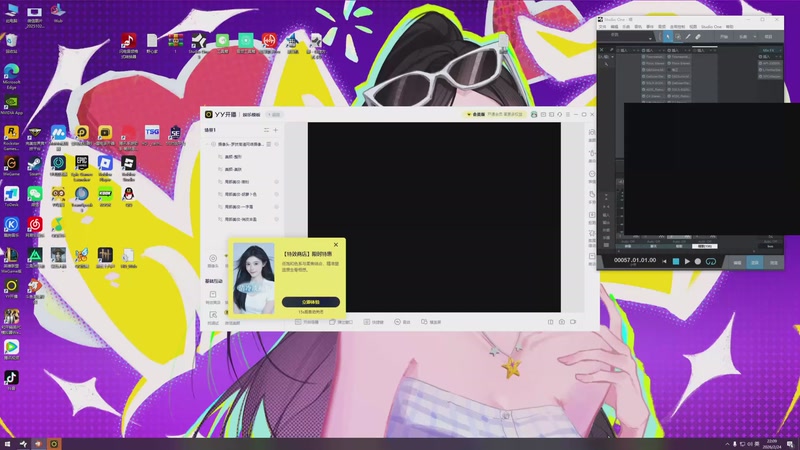Switch to the 浏览 browse tab in Studio One
Viewport: 800px width, 450px height.
pyautogui.click(x=773, y=262)
